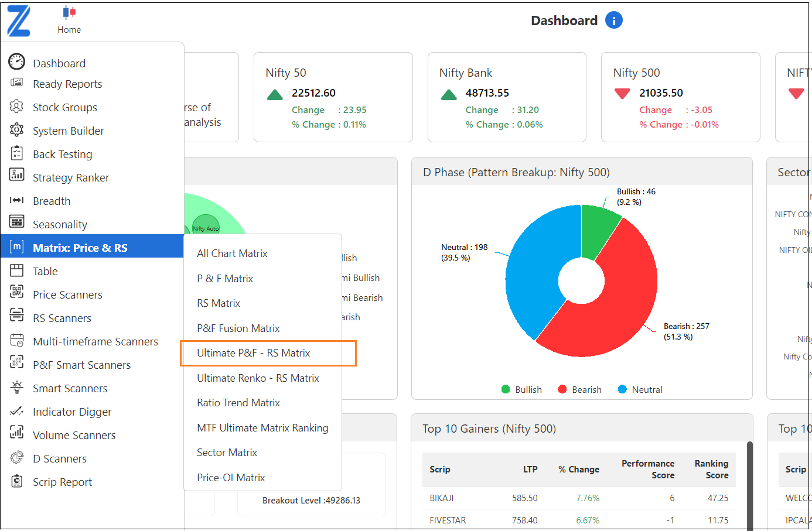This screenshot has width=812, height=531.
Task: Click the Seasonality calendar icon
Action: click(x=17, y=221)
